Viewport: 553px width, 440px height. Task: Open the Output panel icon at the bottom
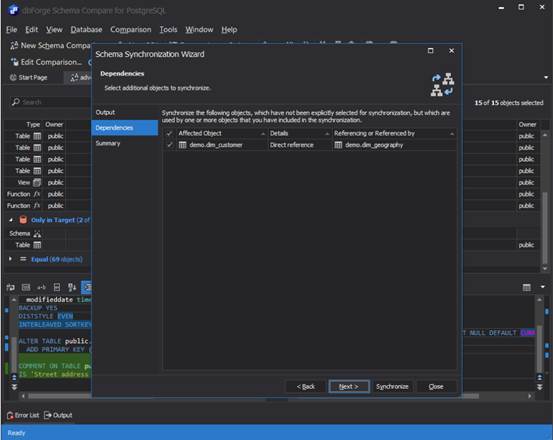(x=48, y=415)
